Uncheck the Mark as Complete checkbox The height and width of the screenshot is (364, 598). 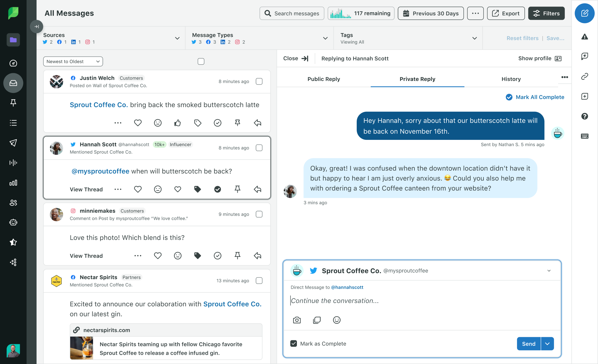294,344
